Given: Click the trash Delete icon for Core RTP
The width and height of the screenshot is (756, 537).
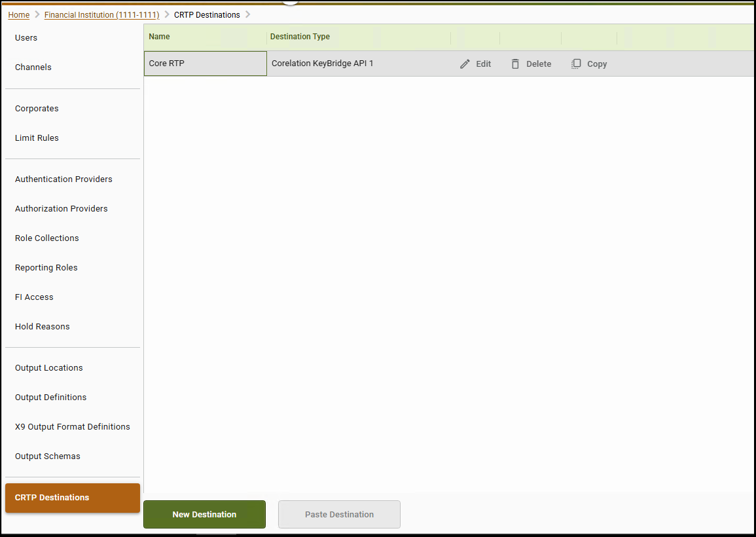Looking at the screenshot, I should click(515, 64).
